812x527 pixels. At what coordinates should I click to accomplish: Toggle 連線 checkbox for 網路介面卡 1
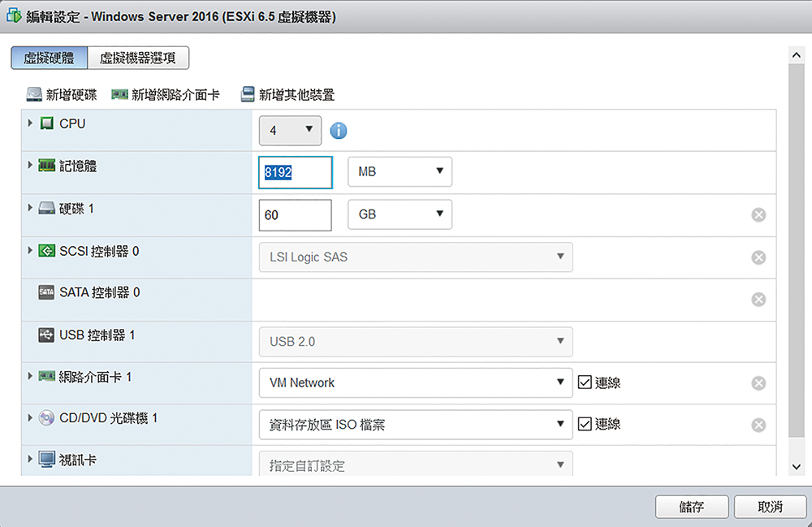[x=585, y=382]
